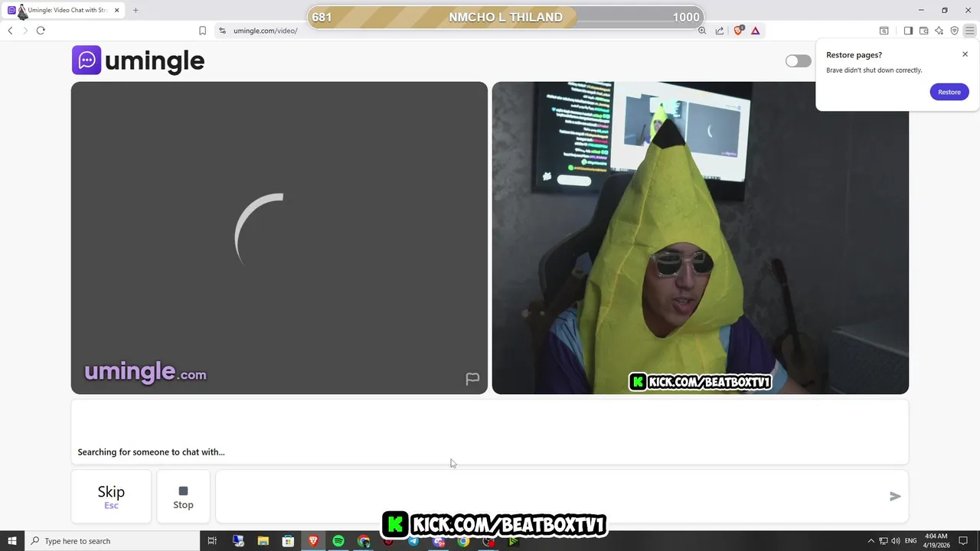
Task: Send the chat message with arrow icon
Action: tap(895, 497)
